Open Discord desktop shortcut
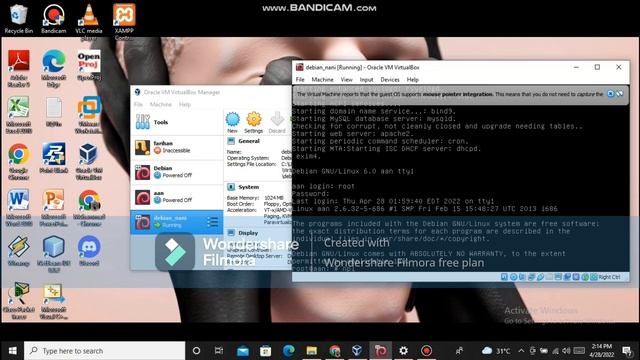640x360 pixels. click(x=89, y=251)
